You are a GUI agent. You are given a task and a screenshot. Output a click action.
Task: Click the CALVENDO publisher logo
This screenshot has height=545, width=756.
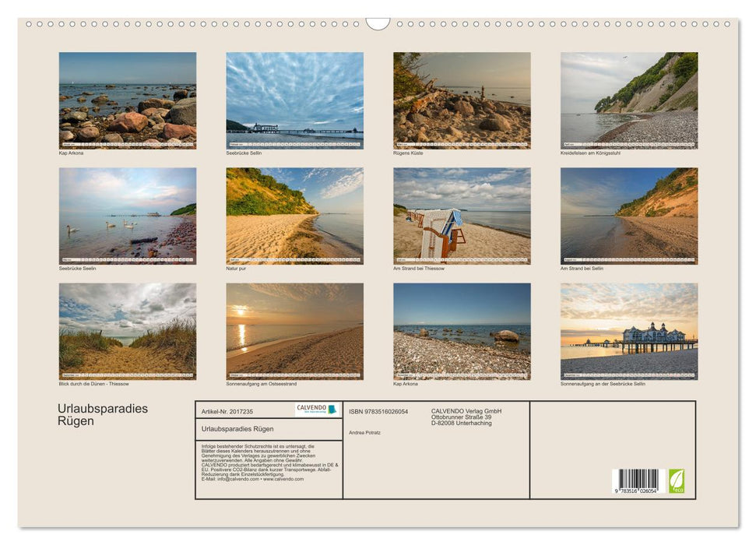click(315, 410)
